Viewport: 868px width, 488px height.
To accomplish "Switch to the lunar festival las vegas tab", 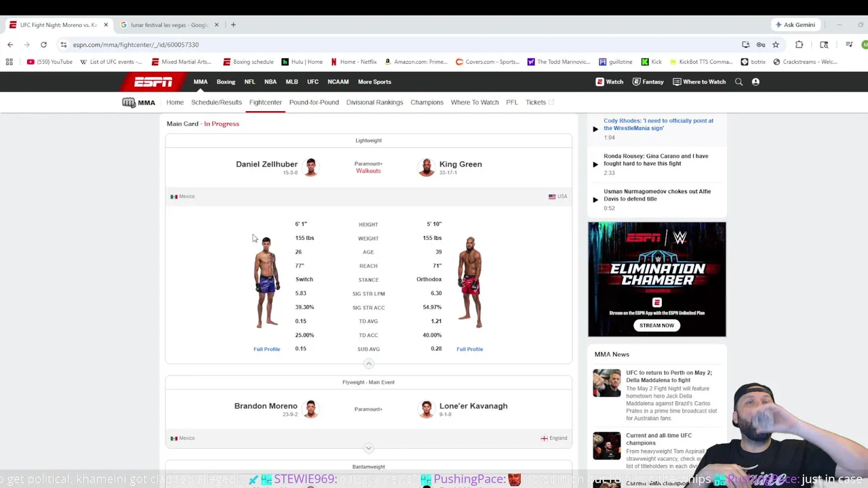I will coord(168,25).
